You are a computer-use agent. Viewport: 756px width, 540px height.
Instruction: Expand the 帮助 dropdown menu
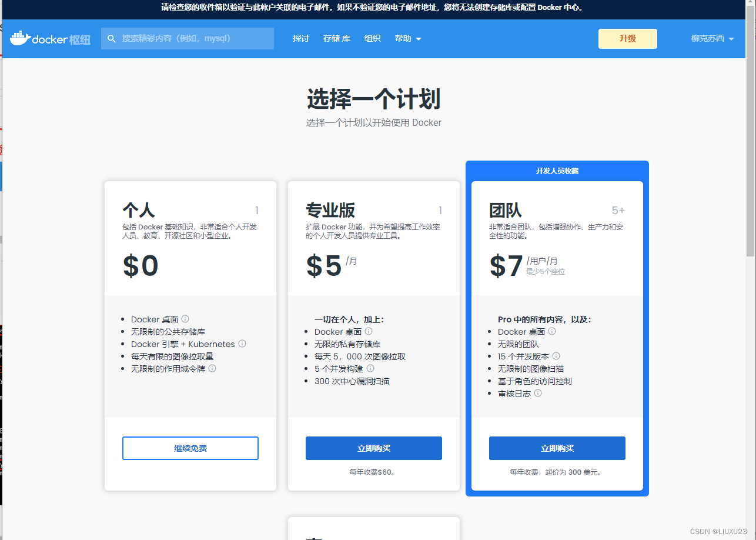tap(408, 39)
